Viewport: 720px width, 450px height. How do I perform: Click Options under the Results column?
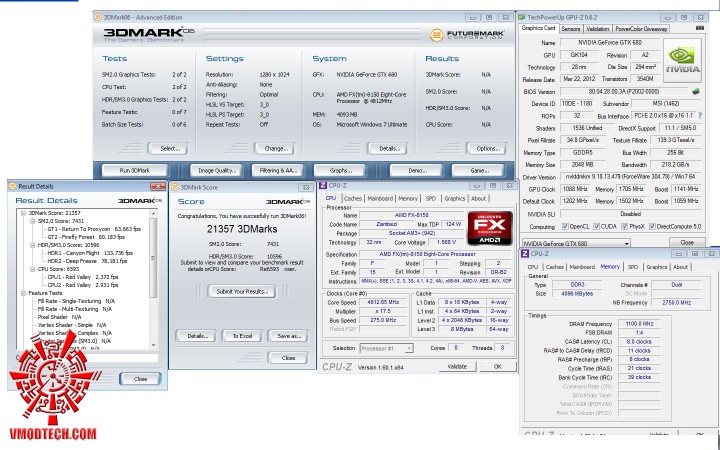(x=487, y=149)
